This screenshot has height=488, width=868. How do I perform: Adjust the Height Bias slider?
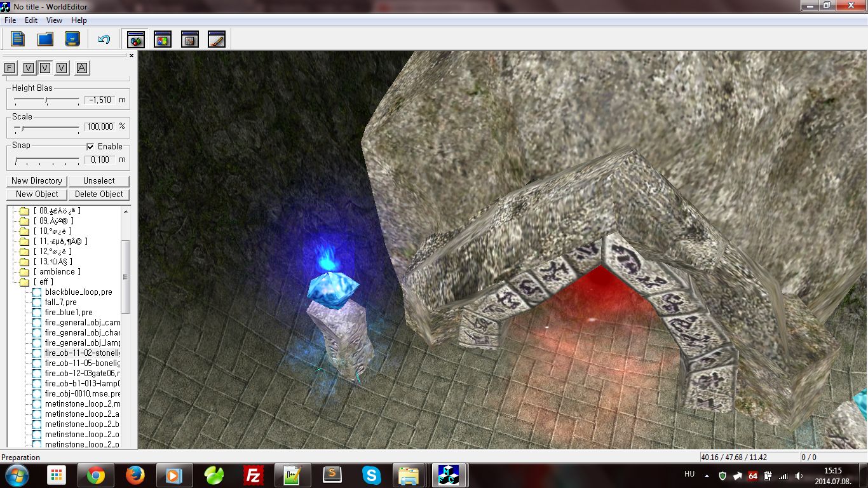46,100
